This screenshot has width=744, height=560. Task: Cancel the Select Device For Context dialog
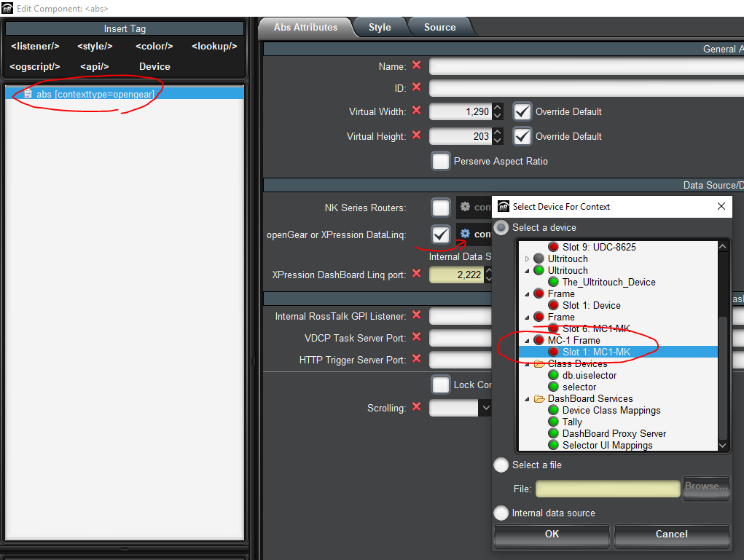coord(671,535)
